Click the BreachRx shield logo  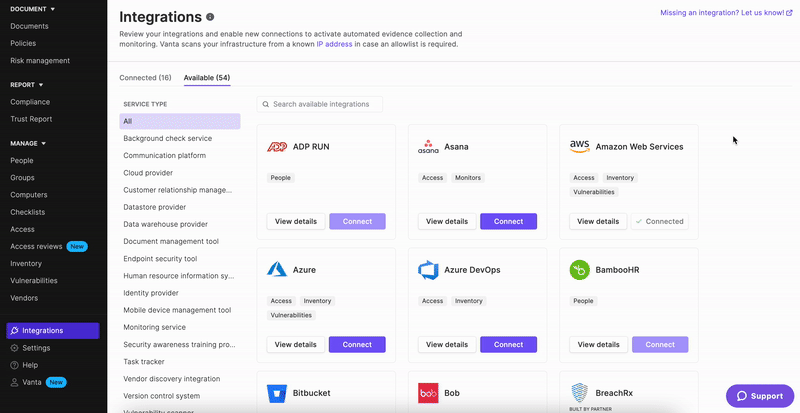pyautogui.click(x=580, y=393)
